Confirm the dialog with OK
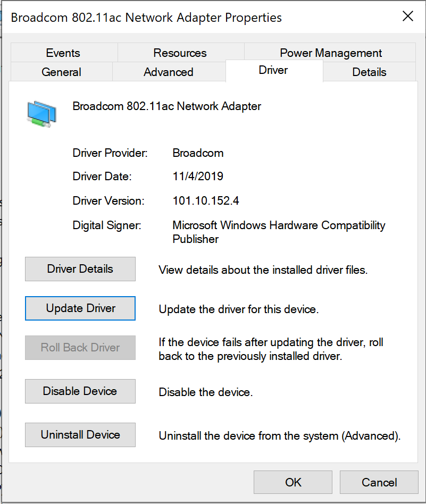Screen dimensions: 426x504 293,483
